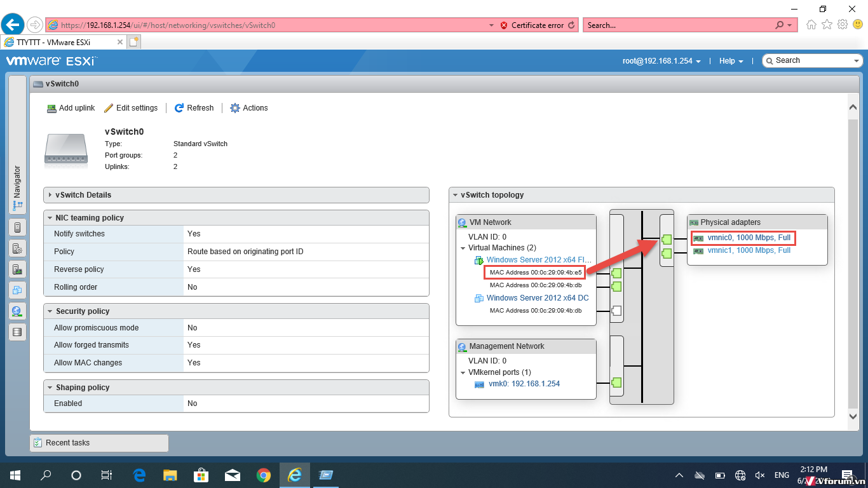The width and height of the screenshot is (868, 488).
Task: Open the IE Tools gear menu
Action: 843,25
